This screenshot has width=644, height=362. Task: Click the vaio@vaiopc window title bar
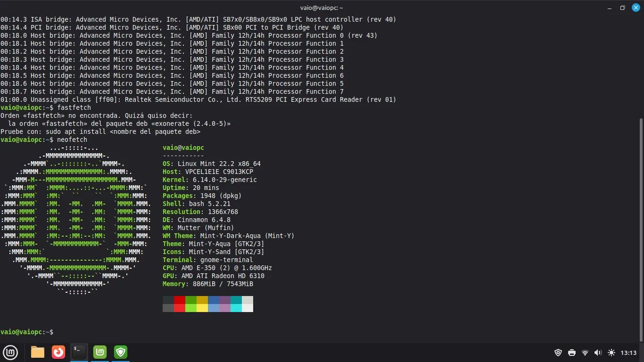pyautogui.click(x=322, y=8)
